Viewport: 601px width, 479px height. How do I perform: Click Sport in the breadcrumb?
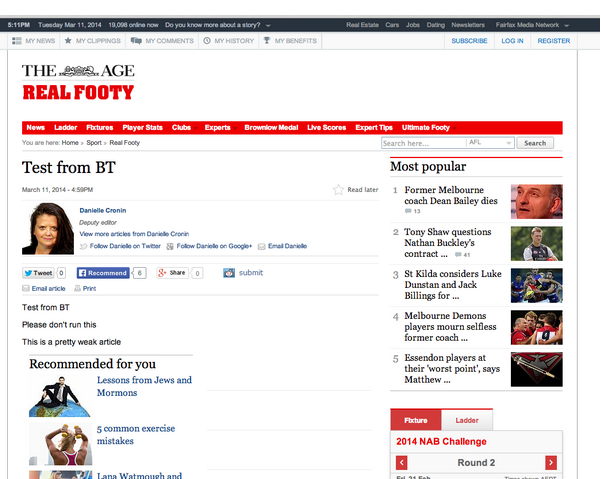pos(94,143)
